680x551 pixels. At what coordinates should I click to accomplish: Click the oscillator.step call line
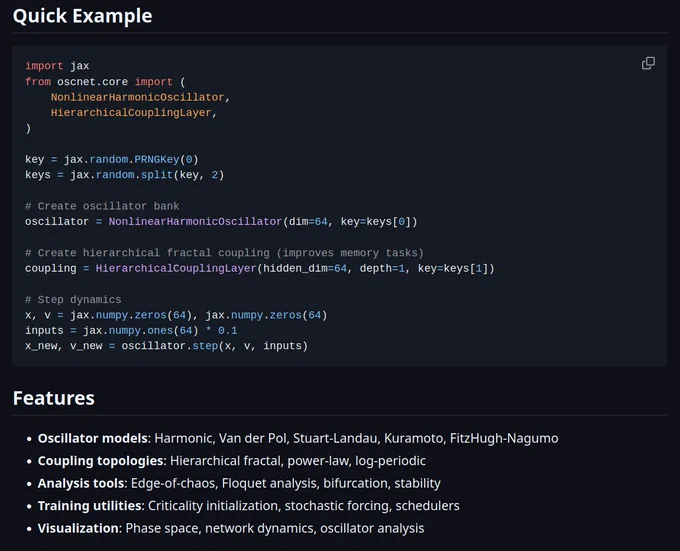click(x=166, y=346)
